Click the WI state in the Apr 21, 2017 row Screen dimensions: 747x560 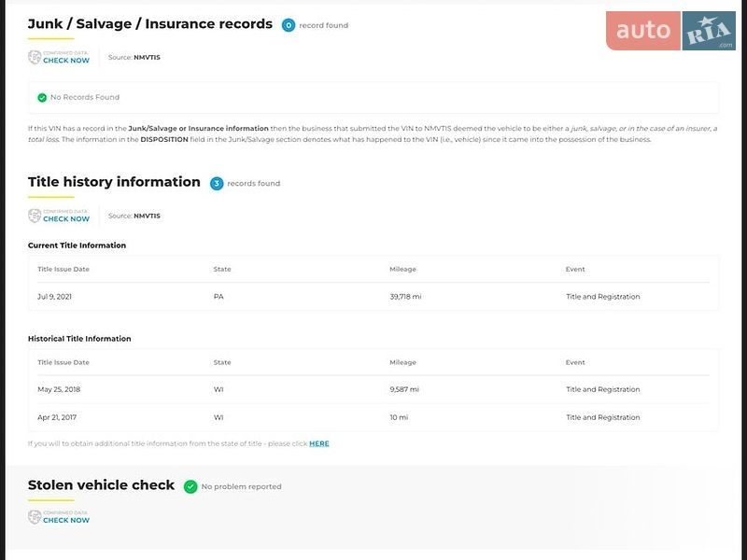coord(218,417)
